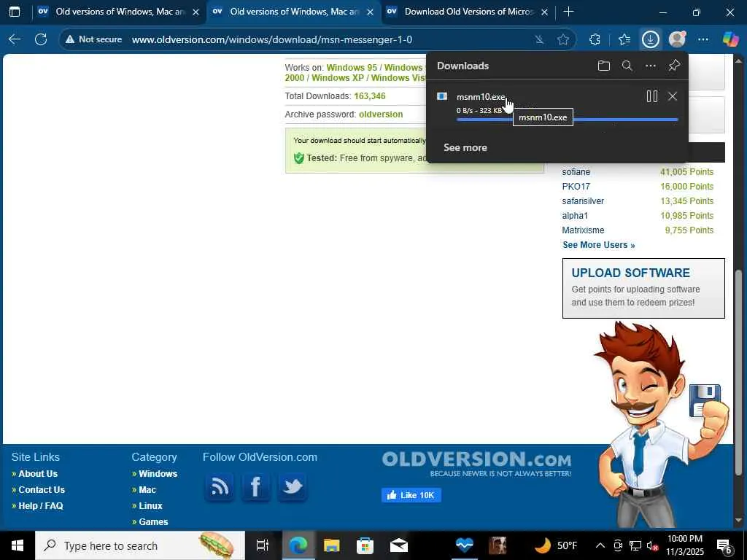Viewport: 747px width, 560px height.
Task: Open the tab actions menu icon
Action: coord(15,12)
